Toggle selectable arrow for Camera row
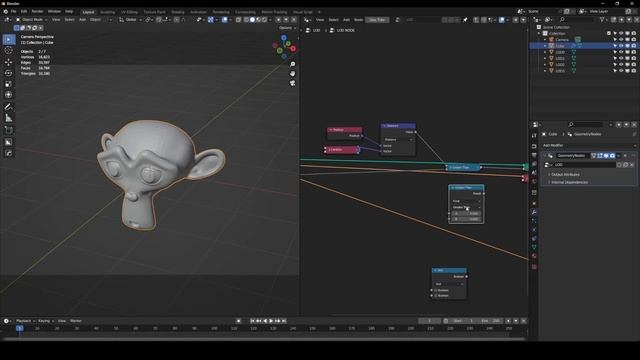The width and height of the screenshot is (640, 360). click(x=615, y=40)
